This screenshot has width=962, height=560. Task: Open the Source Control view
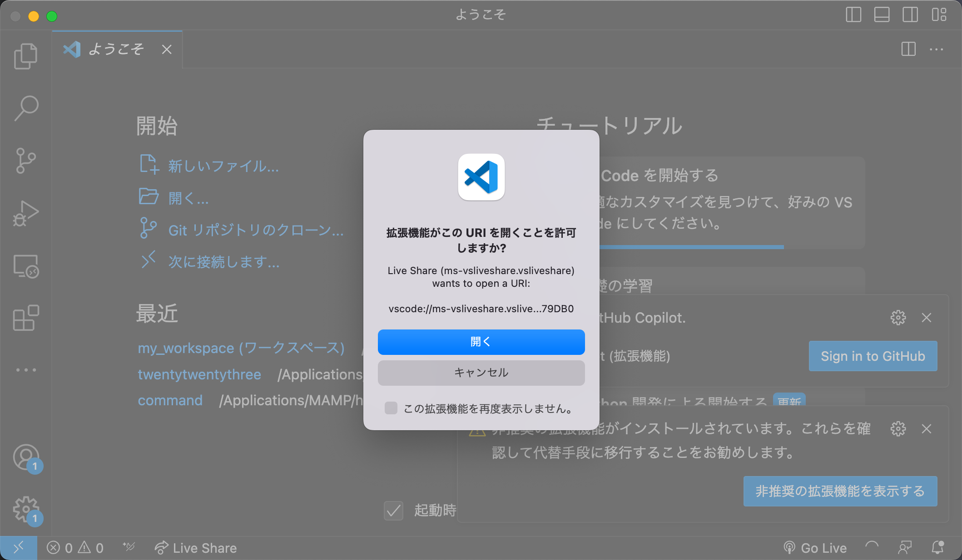(26, 161)
